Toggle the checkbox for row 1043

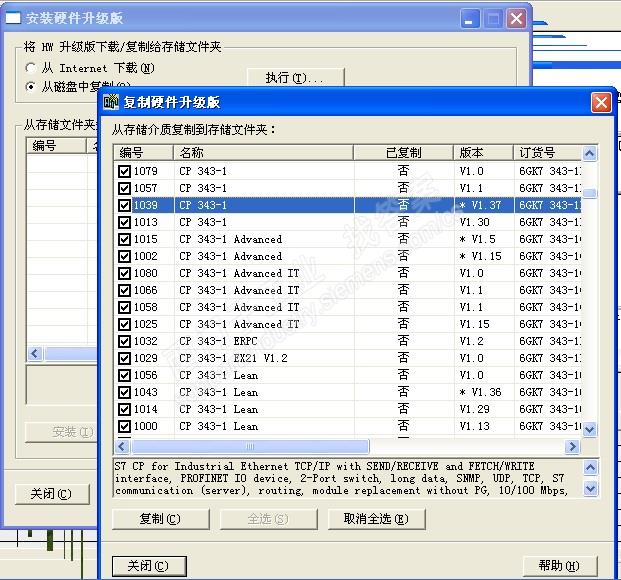click(124, 392)
